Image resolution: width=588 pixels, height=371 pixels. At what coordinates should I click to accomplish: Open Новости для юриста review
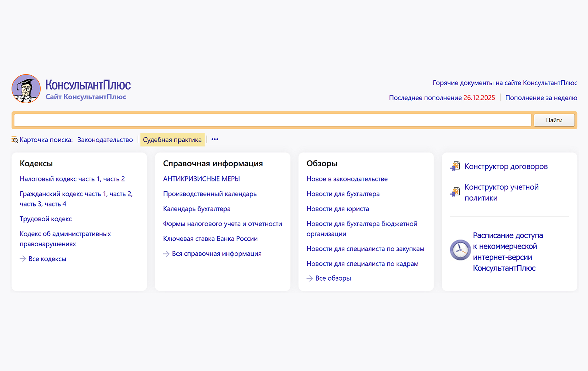(x=338, y=209)
